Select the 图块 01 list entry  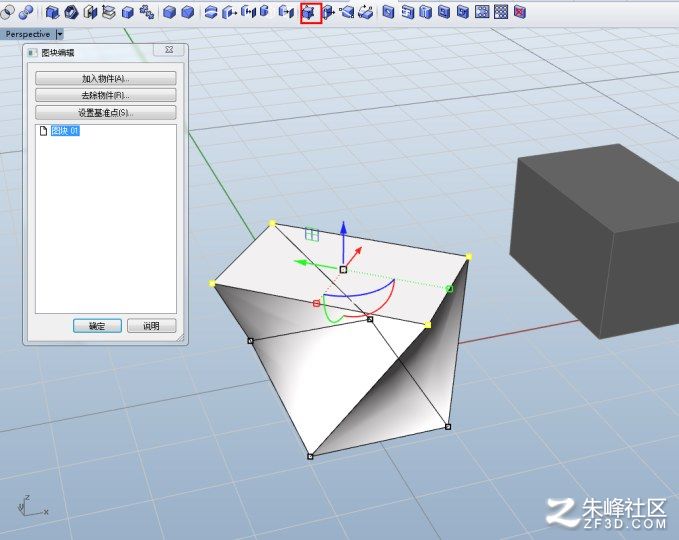65,131
